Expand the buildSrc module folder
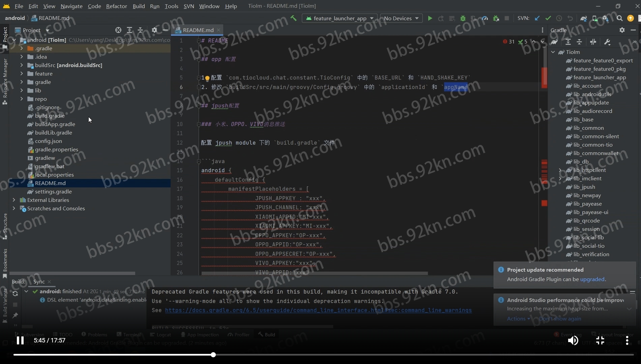Screen dimensions: 641x364 point(22,65)
